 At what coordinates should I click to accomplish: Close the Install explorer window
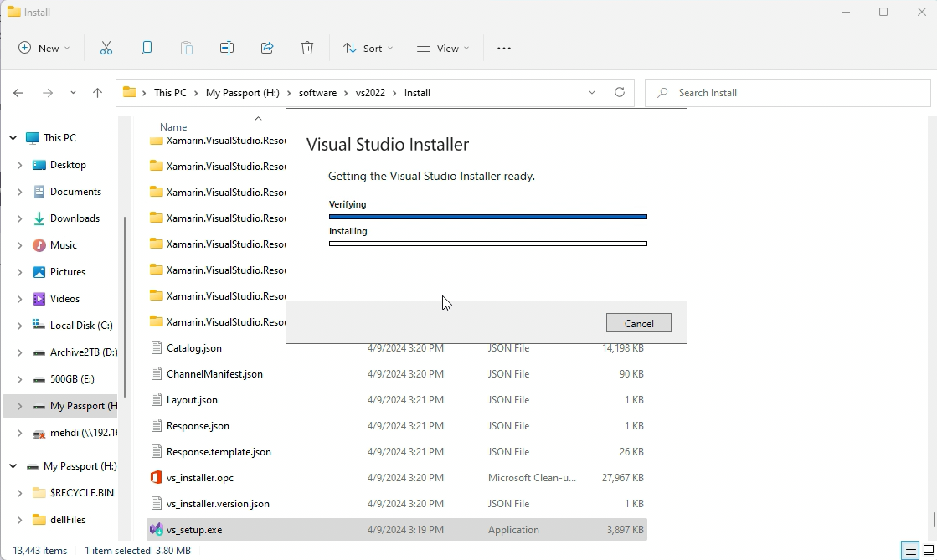(x=921, y=12)
